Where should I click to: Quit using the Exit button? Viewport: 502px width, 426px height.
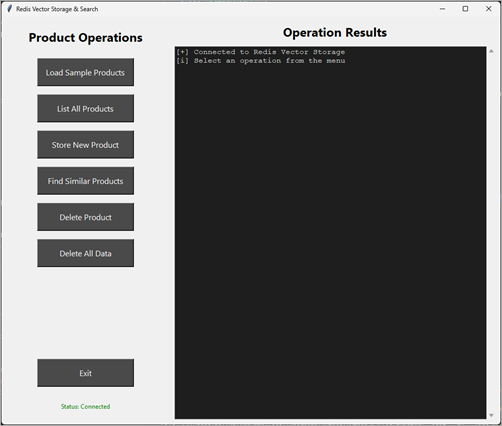pyautogui.click(x=86, y=373)
